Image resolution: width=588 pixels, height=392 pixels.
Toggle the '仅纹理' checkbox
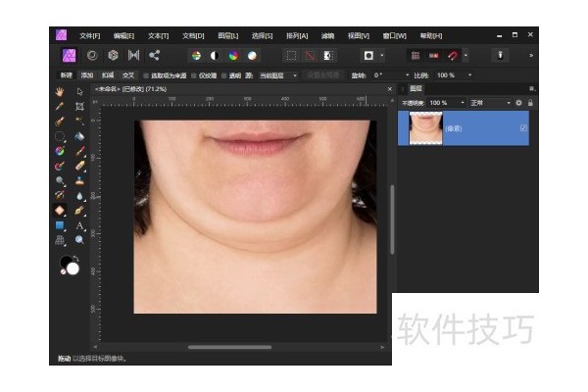[x=194, y=75]
